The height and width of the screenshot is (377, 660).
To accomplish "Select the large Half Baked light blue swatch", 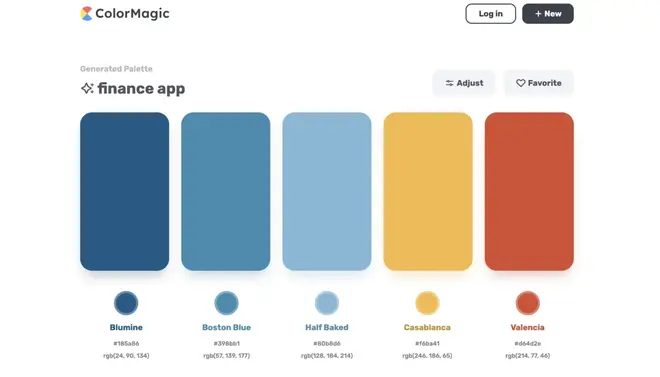I will (x=327, y=191).
